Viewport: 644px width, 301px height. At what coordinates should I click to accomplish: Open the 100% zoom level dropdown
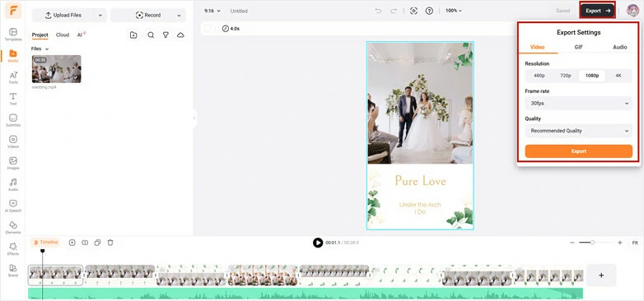pos(454,11)
